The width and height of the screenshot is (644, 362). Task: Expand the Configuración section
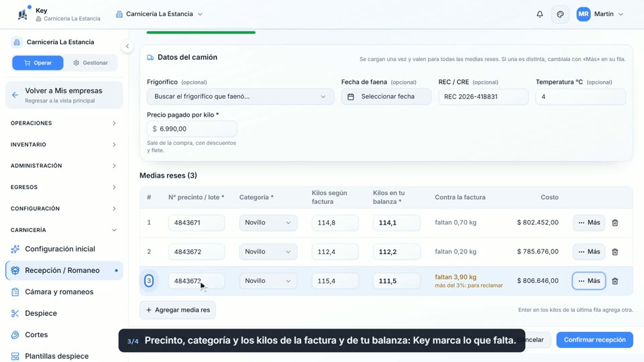click(64, 208)
